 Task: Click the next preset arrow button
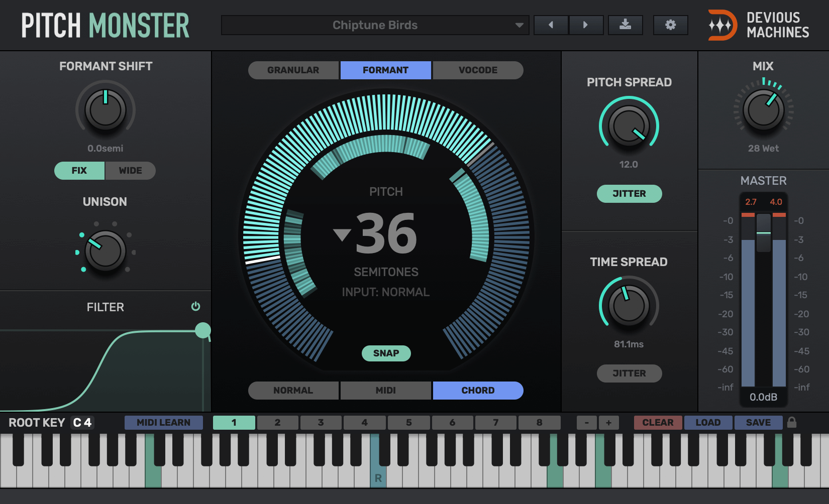coord(586,25)
